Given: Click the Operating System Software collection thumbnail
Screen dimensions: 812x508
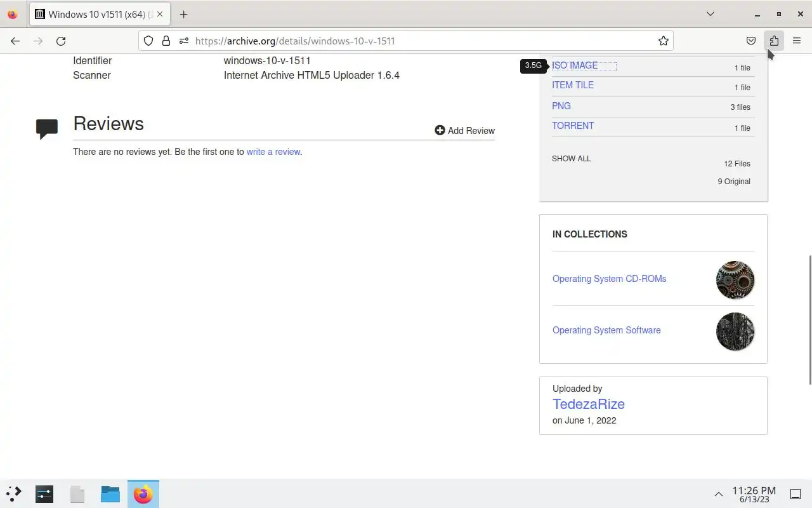Looking at the screenshot, I should point(735,331).
